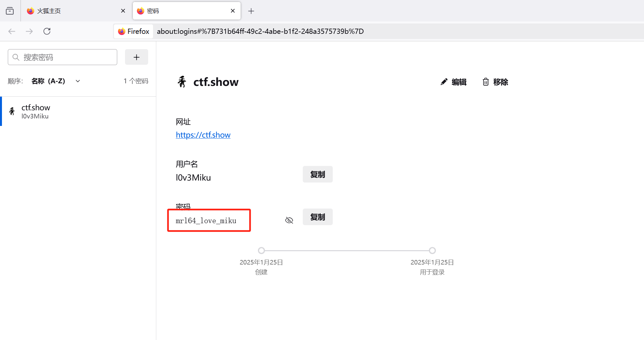Viewport: 644px width, 340px height.
Task: Click the revealed password mr164_love_miku
Action: pos(206,221)
